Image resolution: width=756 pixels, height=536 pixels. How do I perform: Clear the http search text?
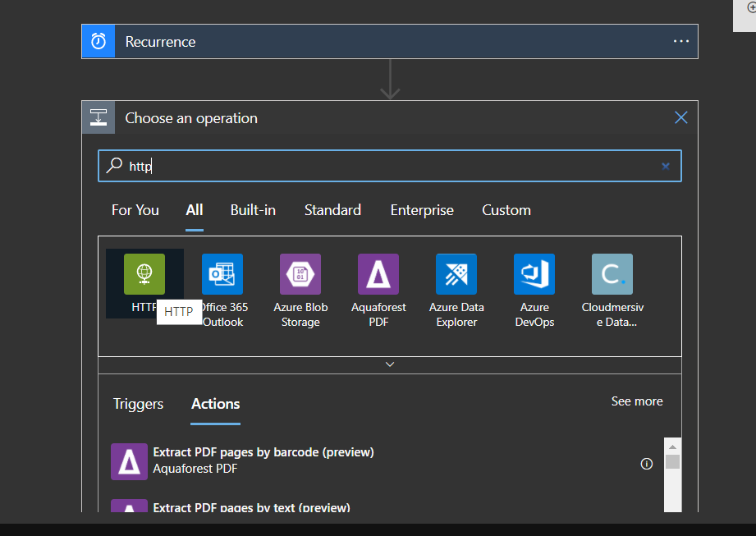[x=666, y=167]
